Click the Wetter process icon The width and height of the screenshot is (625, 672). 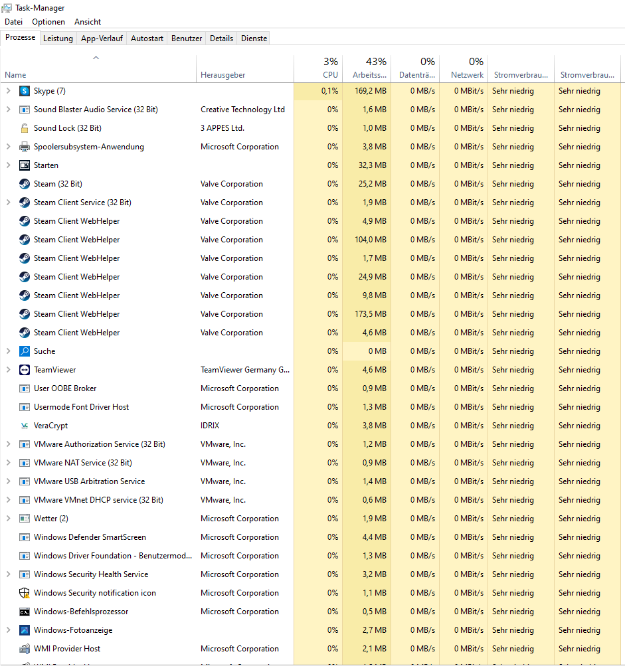25,519
